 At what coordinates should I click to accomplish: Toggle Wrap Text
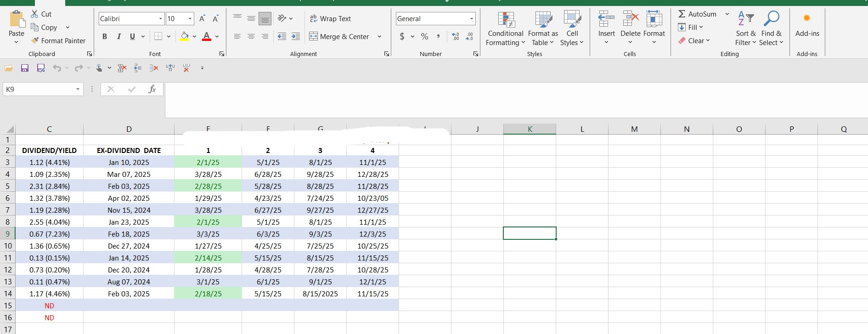point(330,18)
